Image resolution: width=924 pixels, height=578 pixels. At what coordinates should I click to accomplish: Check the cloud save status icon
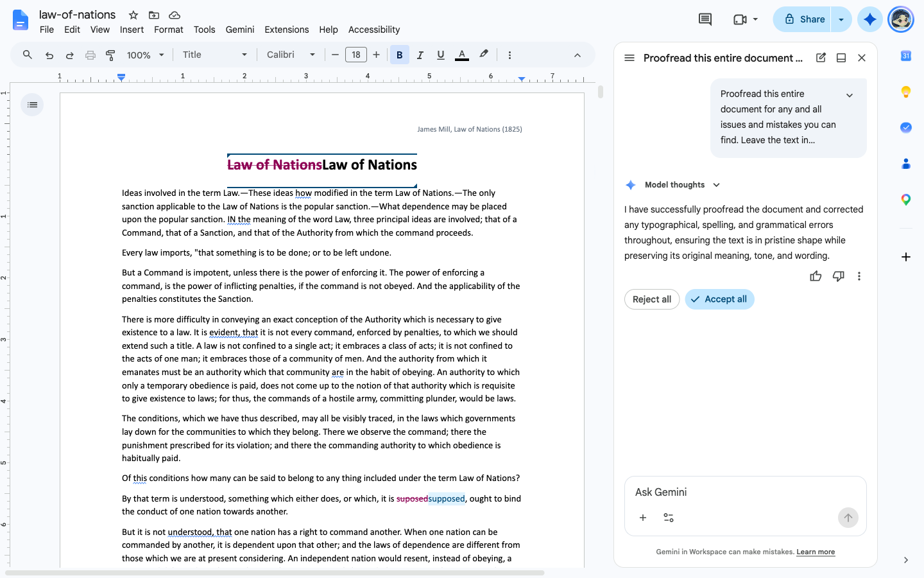[x=174, y=15]
